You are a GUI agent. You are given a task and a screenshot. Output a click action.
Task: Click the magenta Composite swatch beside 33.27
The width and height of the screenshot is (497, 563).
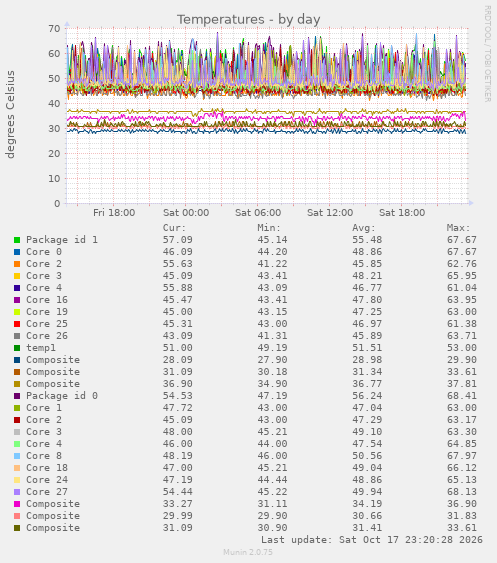click(x=17, y=504)
